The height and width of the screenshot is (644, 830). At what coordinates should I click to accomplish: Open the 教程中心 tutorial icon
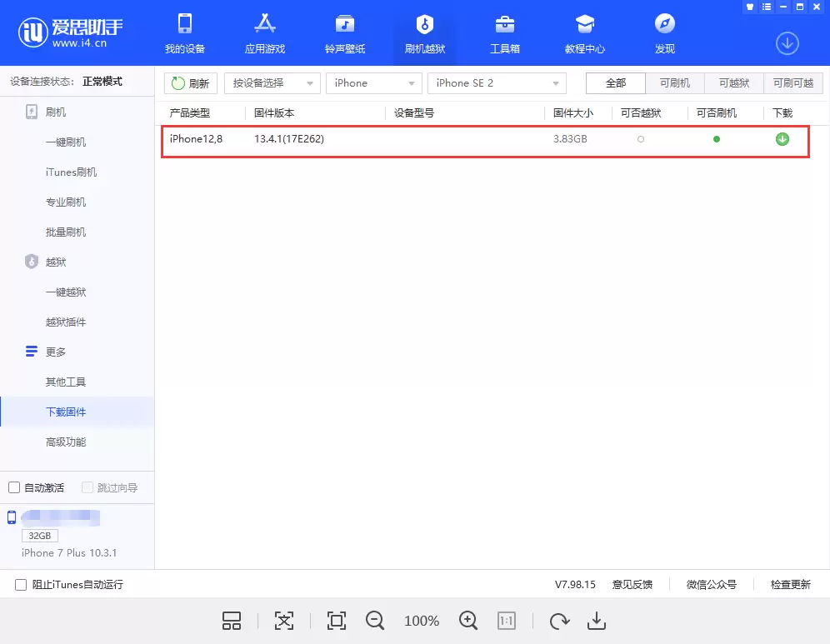point(584,24)
